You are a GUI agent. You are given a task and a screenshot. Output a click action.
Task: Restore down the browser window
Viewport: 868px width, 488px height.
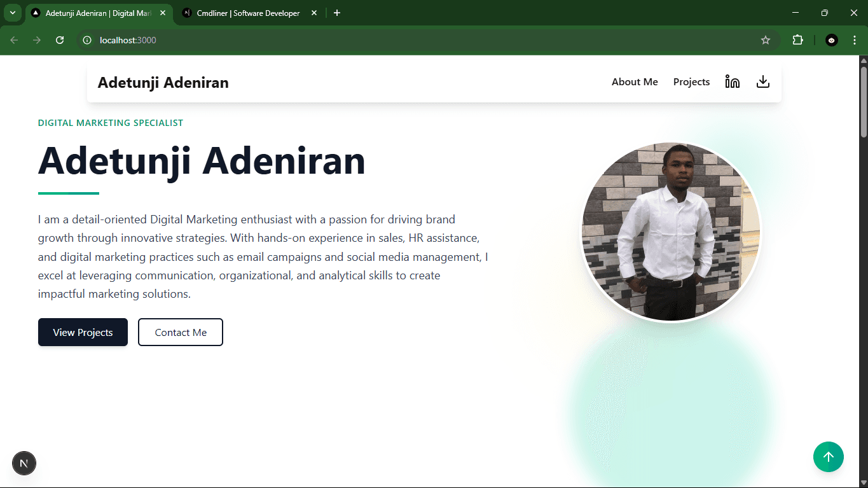(825, 13)
